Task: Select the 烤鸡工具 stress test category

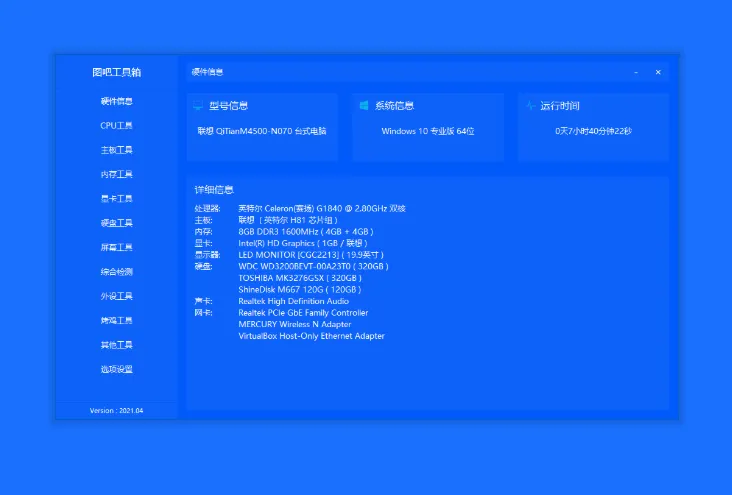Action: coord(116,320)
